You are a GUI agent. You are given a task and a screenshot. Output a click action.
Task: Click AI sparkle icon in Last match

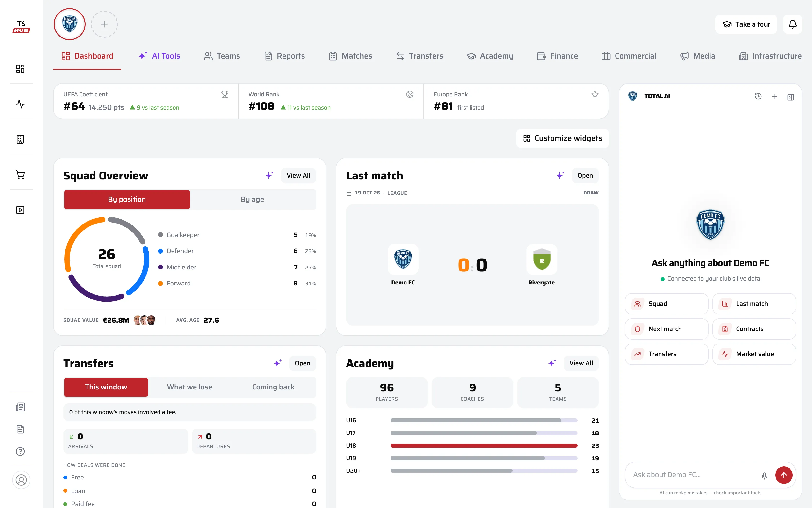560,175
